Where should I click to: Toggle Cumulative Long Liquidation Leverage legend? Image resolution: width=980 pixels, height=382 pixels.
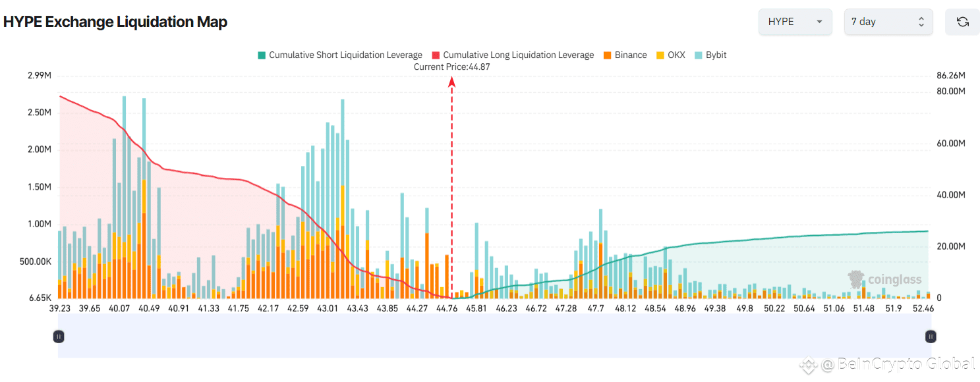tap(513, 55)
